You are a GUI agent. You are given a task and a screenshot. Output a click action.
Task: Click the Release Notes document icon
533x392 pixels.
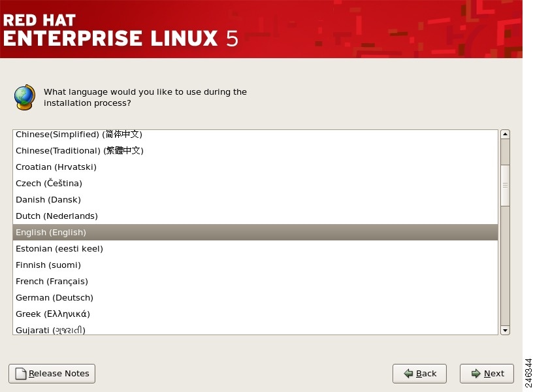tap(21, 374)
